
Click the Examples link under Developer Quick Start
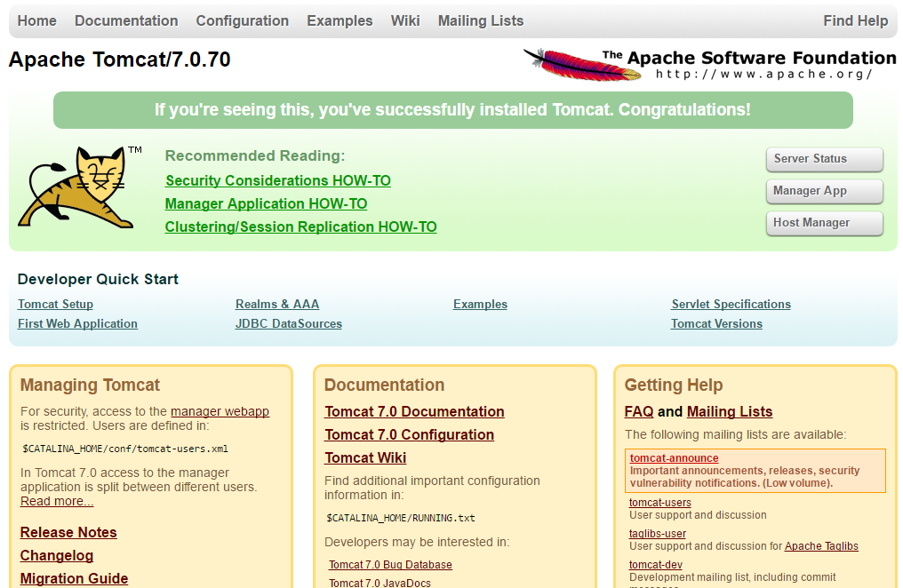coord(480,304)
